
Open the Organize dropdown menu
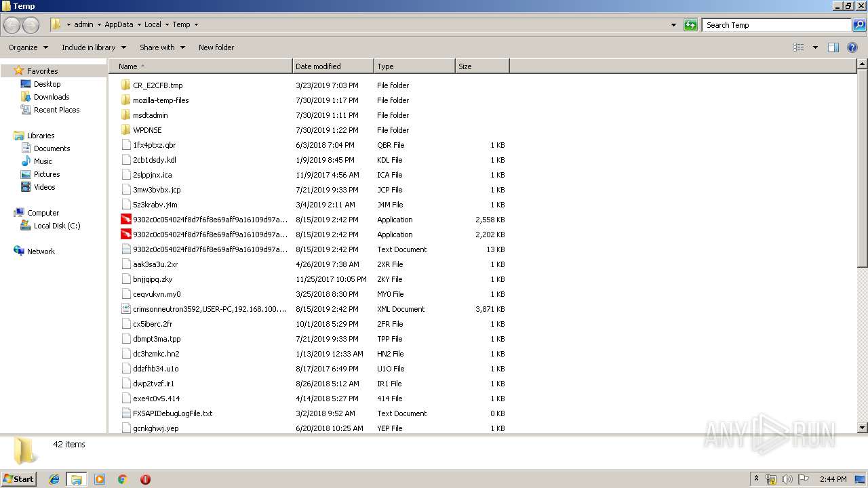tap(28, 47)
